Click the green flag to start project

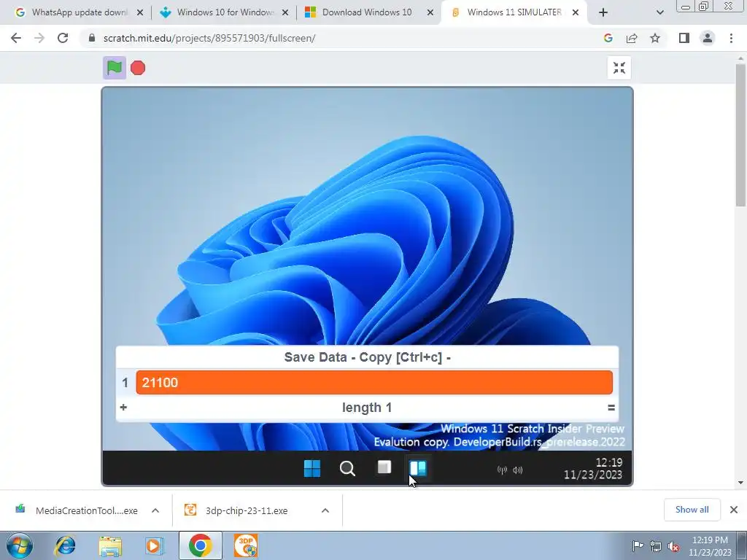(x=115, y=68)
